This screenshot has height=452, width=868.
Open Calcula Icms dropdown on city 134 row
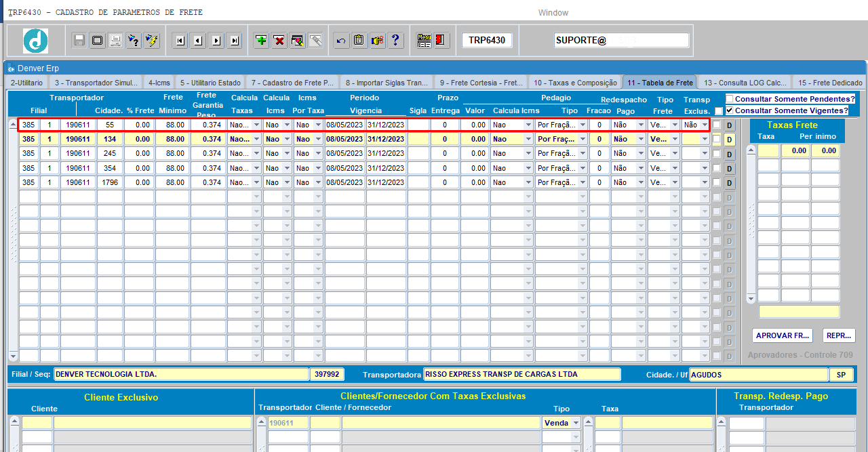288,139
